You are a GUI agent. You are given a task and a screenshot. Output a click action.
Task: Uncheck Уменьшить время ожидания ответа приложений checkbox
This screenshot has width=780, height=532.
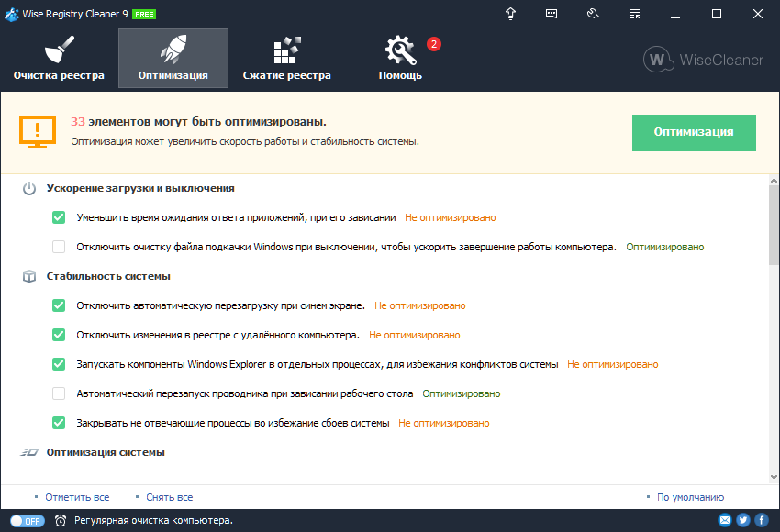59,217
